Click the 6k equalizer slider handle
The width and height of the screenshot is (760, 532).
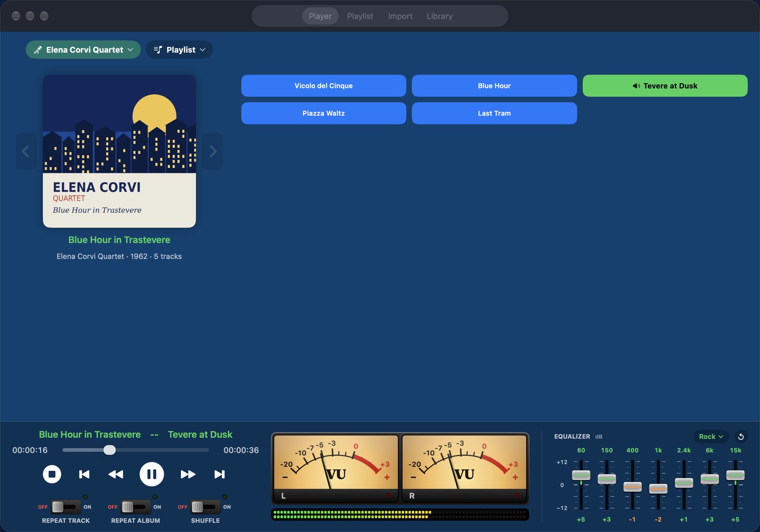point(710,479)
